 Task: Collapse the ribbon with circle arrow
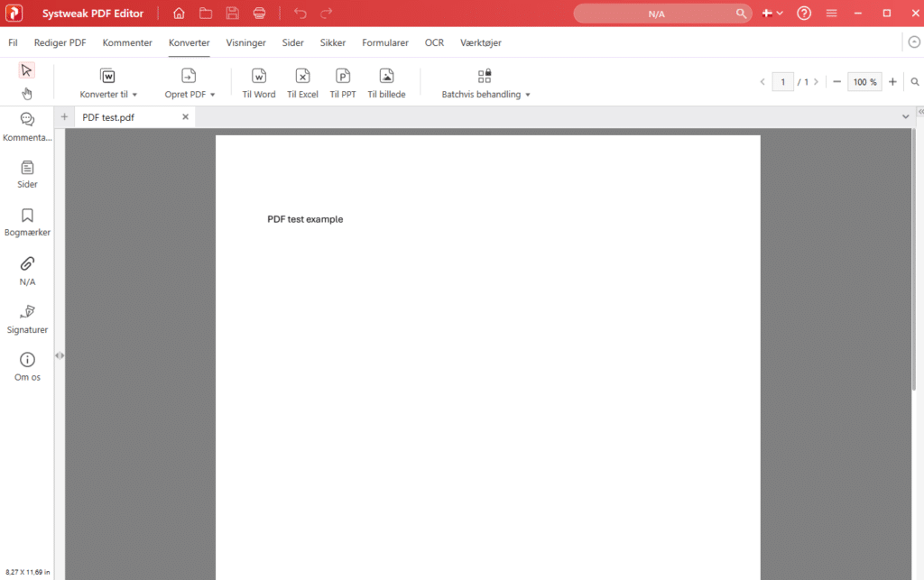(x=914, y=41)
